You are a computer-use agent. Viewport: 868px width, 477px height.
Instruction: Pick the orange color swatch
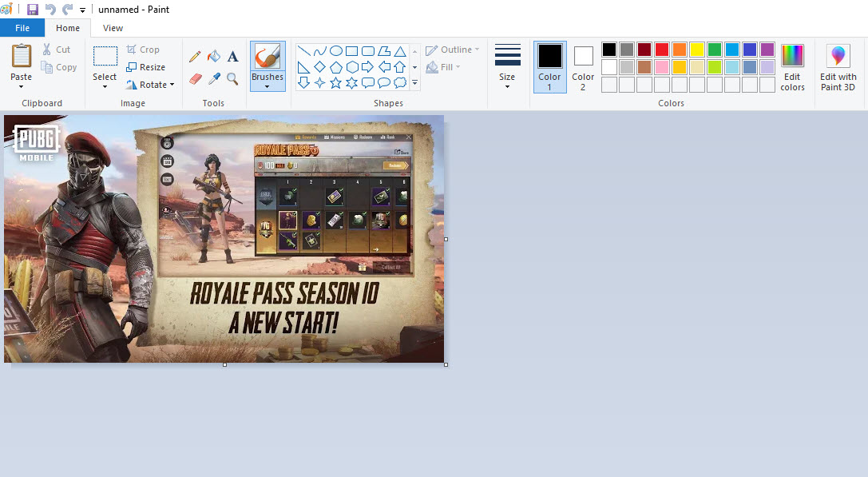point(680,50)
